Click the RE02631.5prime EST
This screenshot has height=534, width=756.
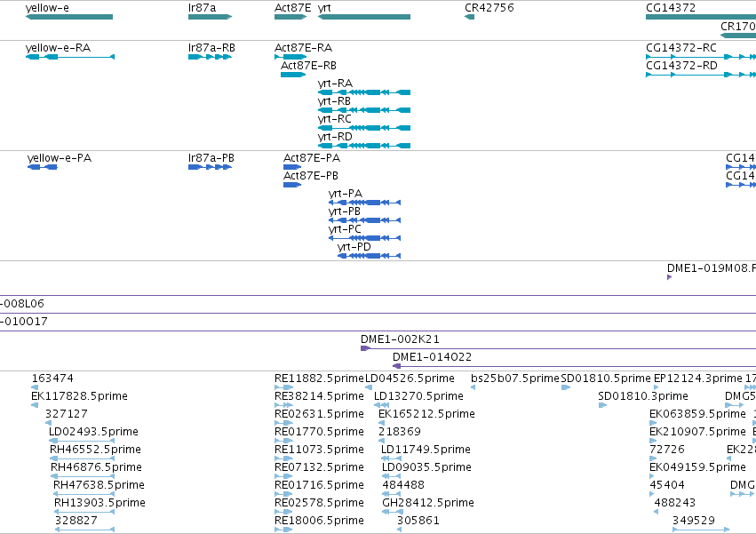(x=283, y=423)
